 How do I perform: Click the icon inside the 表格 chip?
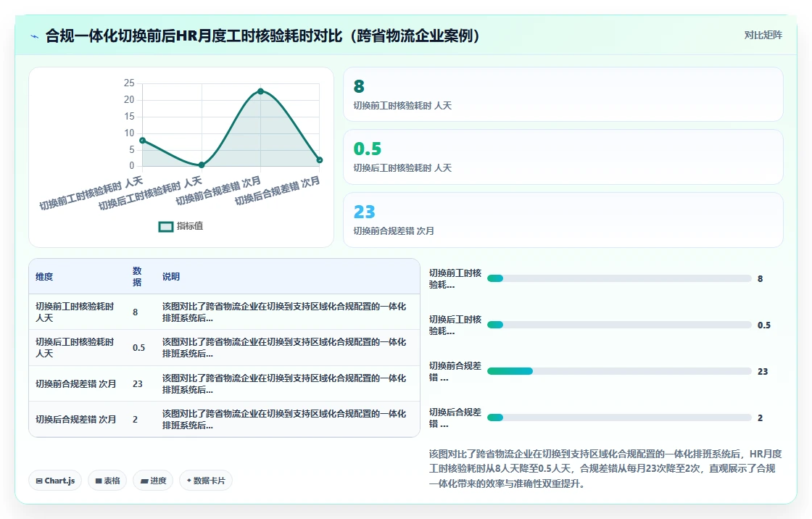coord(99,481)
